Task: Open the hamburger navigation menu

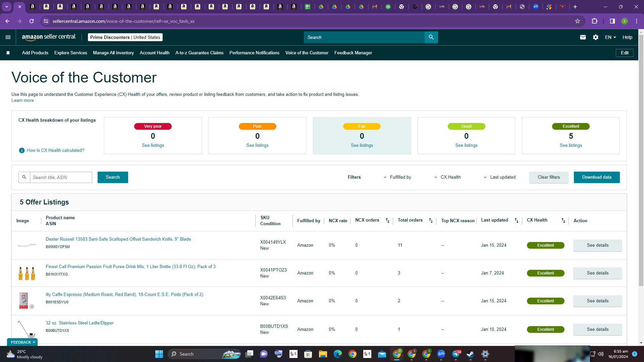Action: (8, 37)
